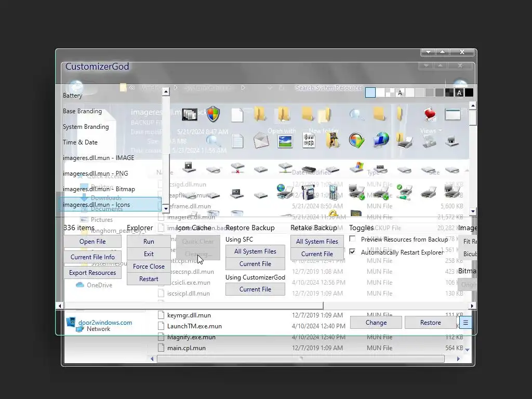The height and width of the screenshot is (399, 532).
Task: Select the mobile phone icon
Action: pyautogui.click(x=333, y=192)
